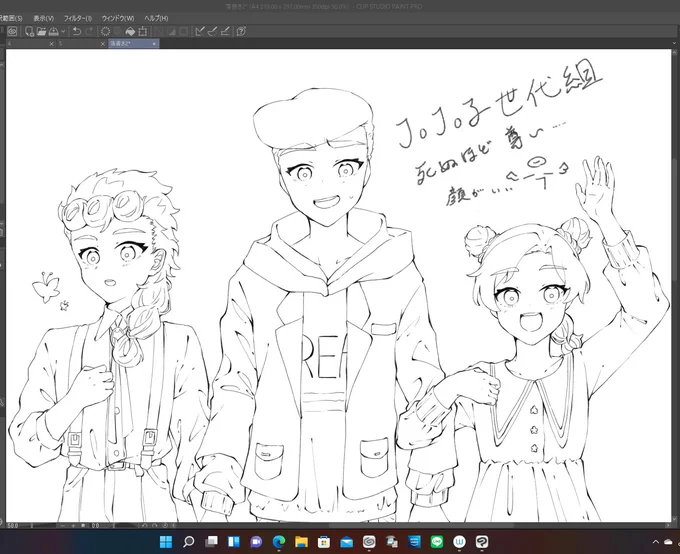Show hidden system tray icons chevron
The width and height of the screenshot is (680, 554).
pyautogui.click(x=656, y=541)
